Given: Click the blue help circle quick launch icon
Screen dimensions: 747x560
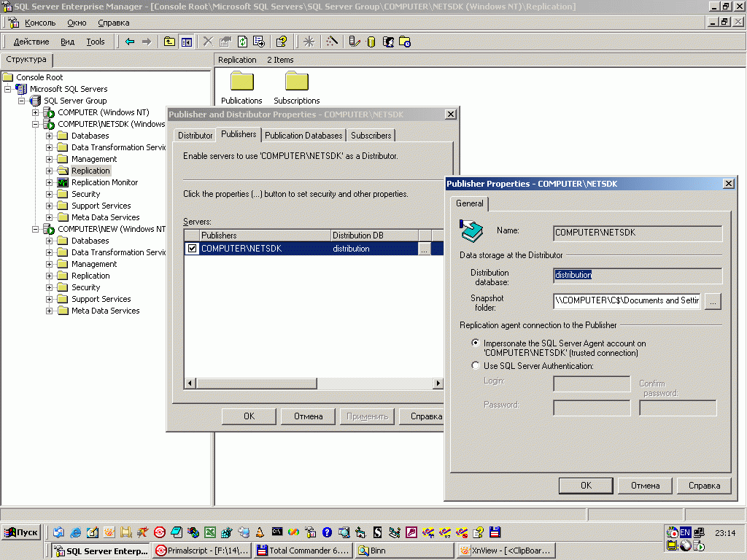Looking at the screenshot, I should (327, 532).
